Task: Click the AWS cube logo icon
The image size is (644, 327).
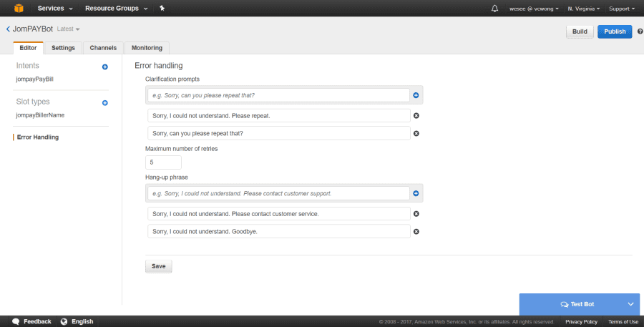Action: [19, 8]
